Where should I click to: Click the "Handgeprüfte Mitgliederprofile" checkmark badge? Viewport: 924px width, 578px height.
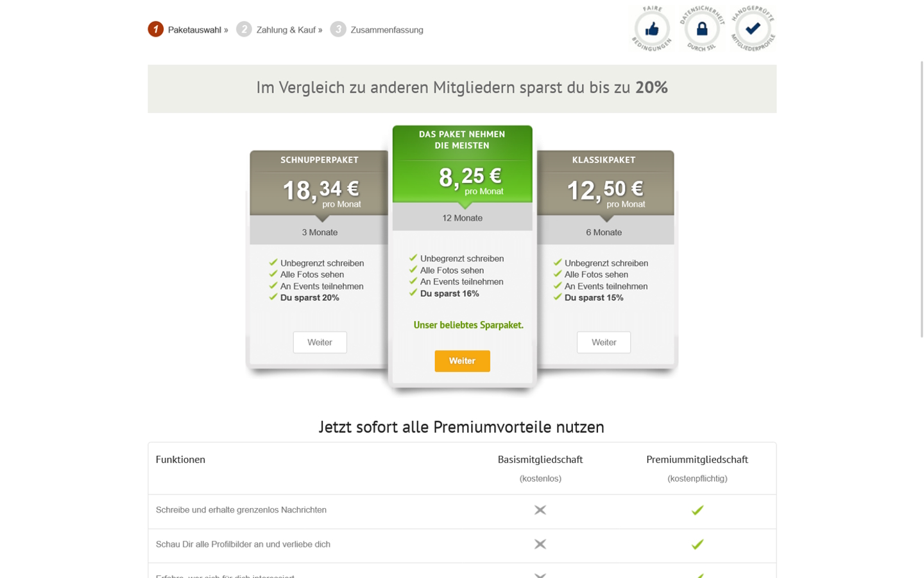pos(752,28)
